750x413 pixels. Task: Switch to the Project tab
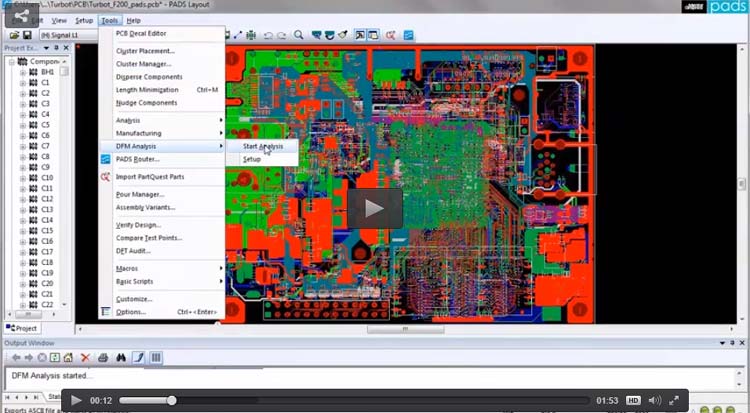pyautogui.click(x=22, y=328)
